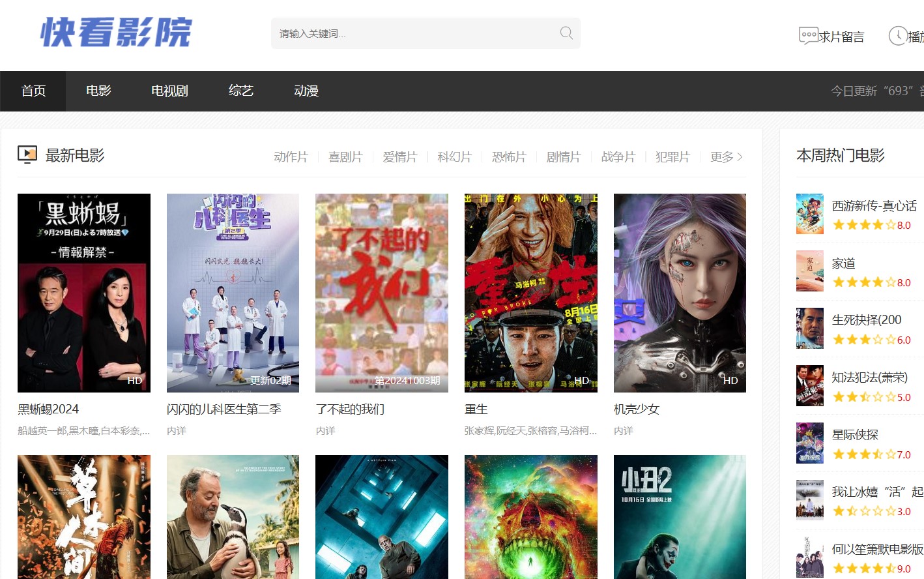
Task: Open the colorful skull movie poster
Action: coord(531,517)
